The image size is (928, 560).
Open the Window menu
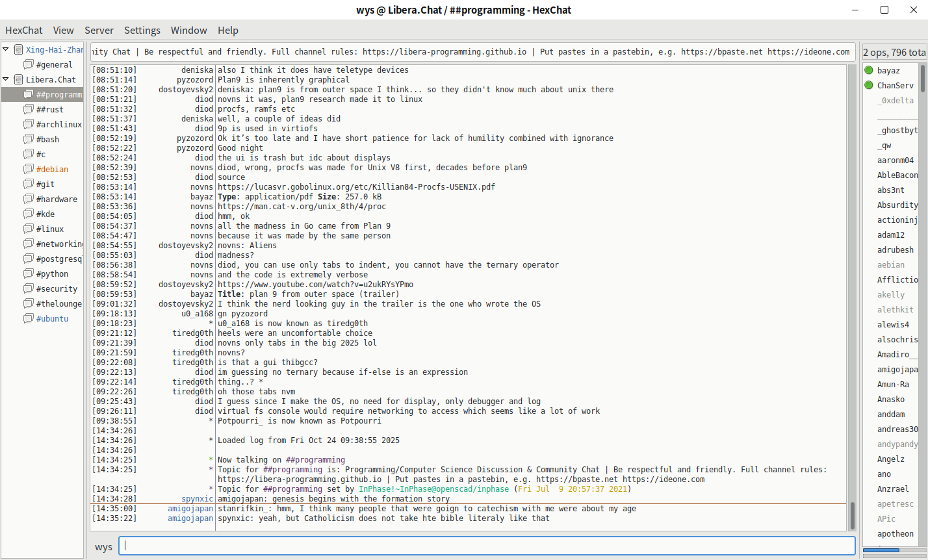coord(188,31)
